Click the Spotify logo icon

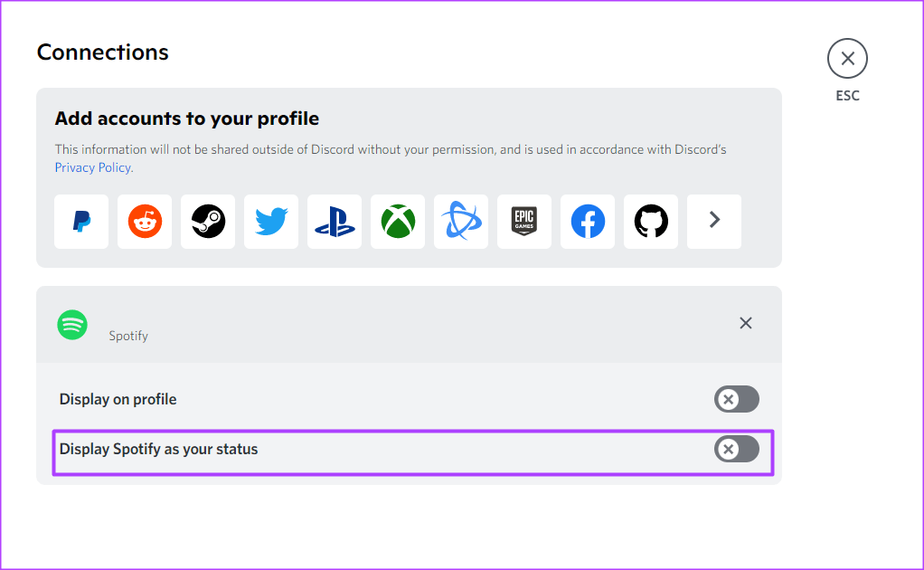(x=72, y=325)
